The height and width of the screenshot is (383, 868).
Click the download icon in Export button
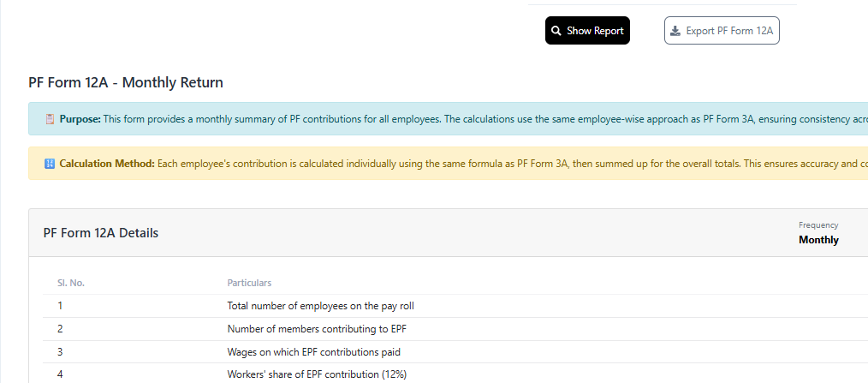pyautogui.click(x=676, y=31)
